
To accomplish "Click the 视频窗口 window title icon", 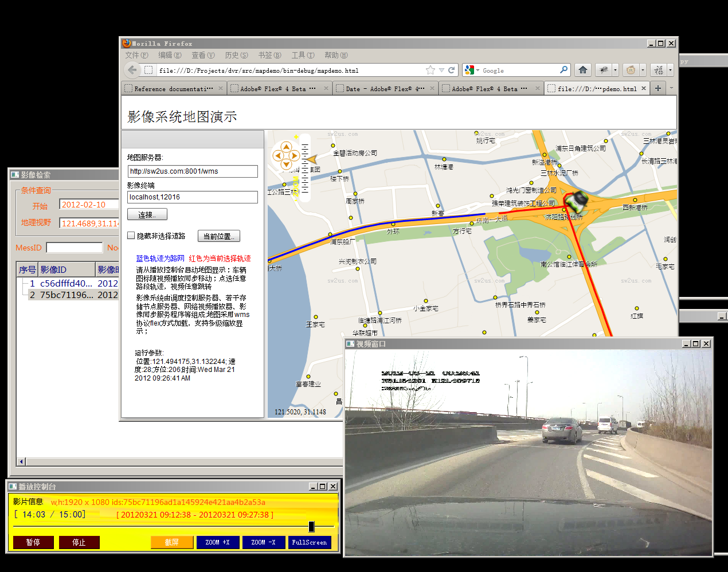I will tap(350, 344).
